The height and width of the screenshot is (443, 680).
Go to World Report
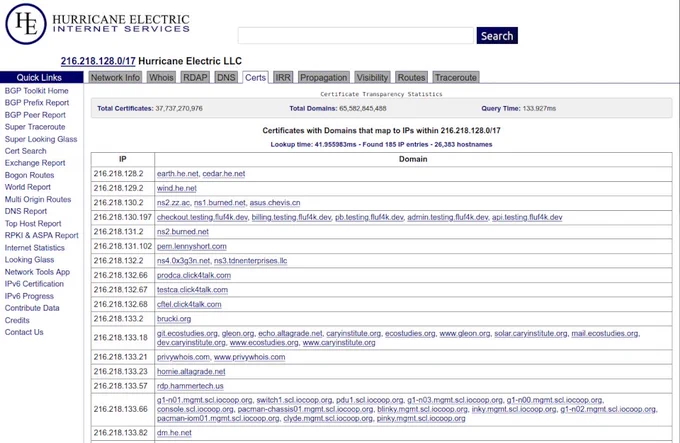(x=28, y=187)
